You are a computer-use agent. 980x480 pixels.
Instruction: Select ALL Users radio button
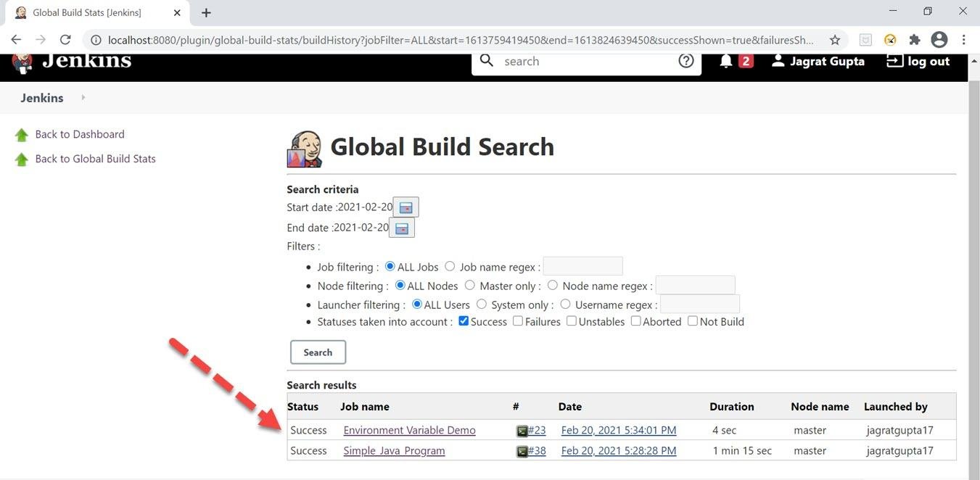point(417,304)
